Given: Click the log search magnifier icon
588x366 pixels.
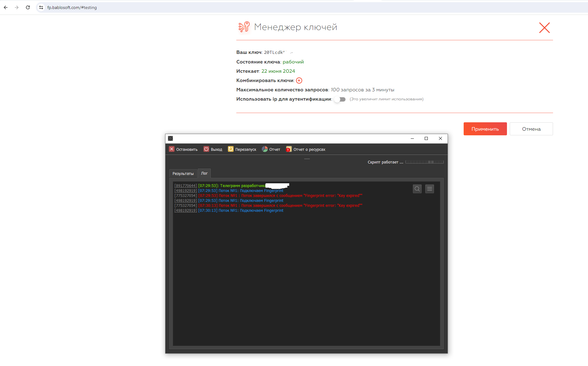Looking at the screenshot, I should [x=417, y=189].
